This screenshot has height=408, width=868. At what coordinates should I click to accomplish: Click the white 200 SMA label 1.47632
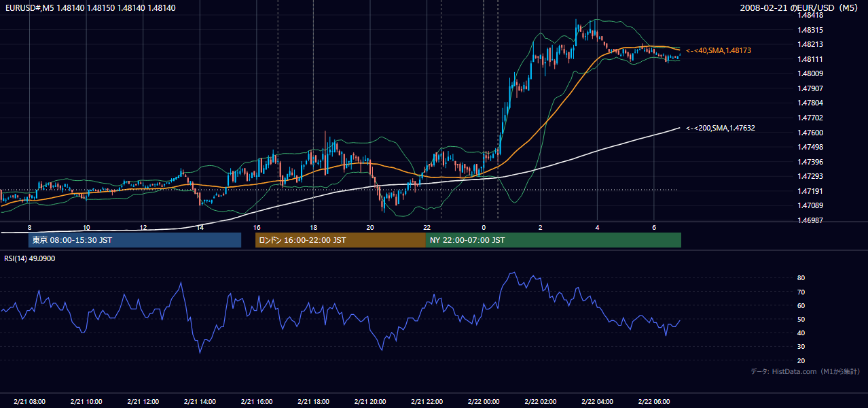721,128
